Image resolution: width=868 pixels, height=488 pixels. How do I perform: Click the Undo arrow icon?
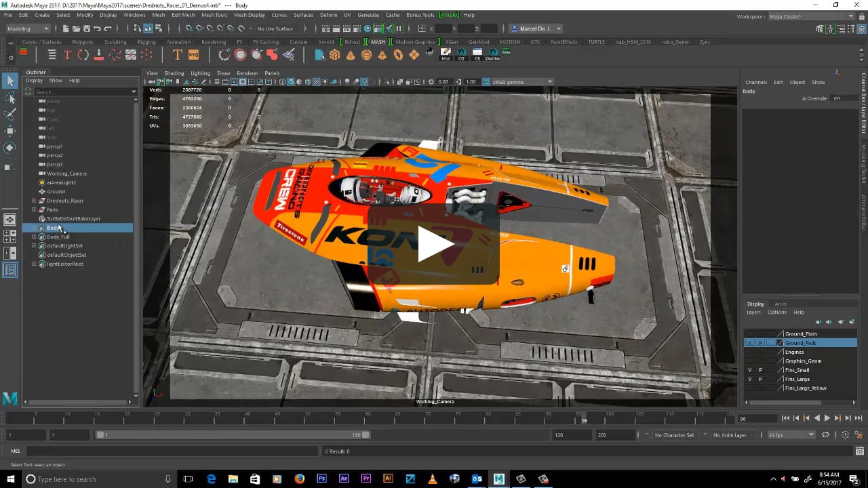[x=97, y=28]
